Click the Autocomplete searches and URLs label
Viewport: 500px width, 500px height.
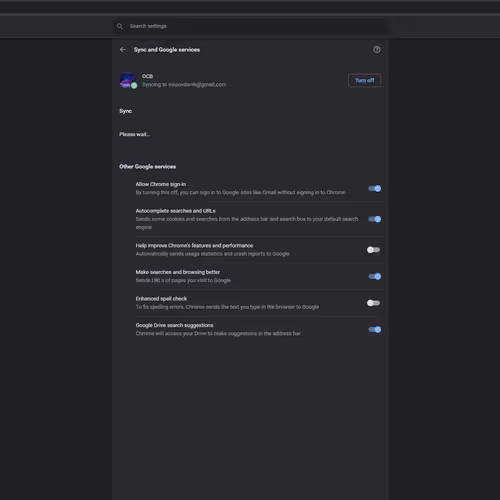pos(175,211)
